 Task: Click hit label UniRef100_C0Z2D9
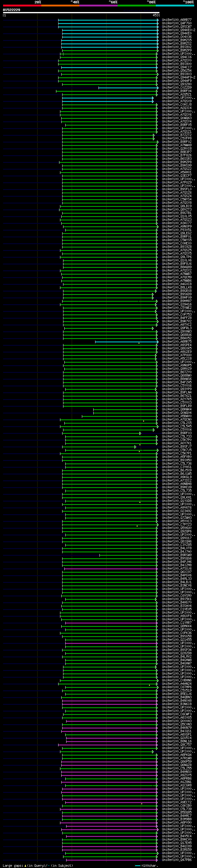177,88
